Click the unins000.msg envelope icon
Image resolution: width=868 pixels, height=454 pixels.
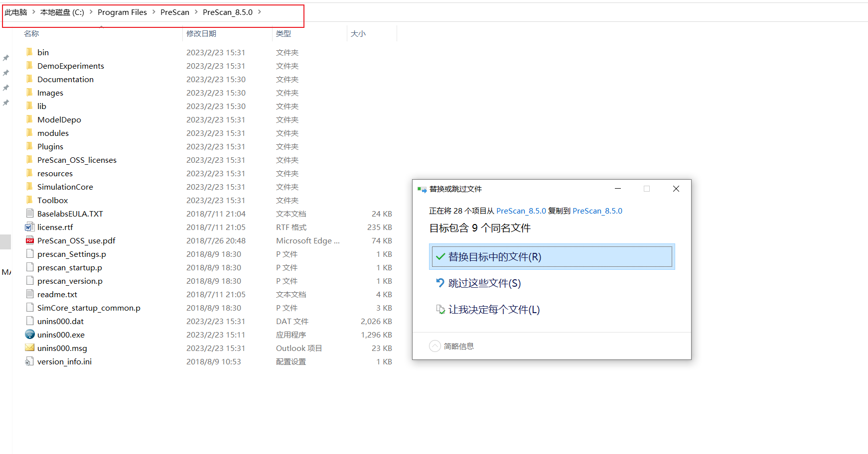pos(30,347)
